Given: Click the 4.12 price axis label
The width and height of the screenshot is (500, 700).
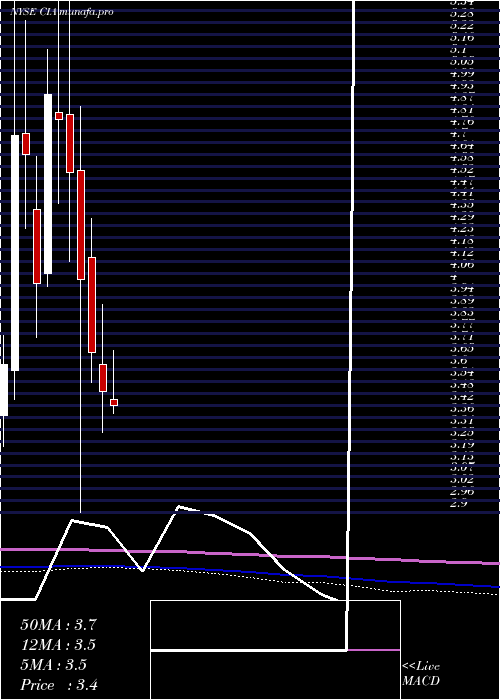Looking at the screenshot, I should point(462,253).
